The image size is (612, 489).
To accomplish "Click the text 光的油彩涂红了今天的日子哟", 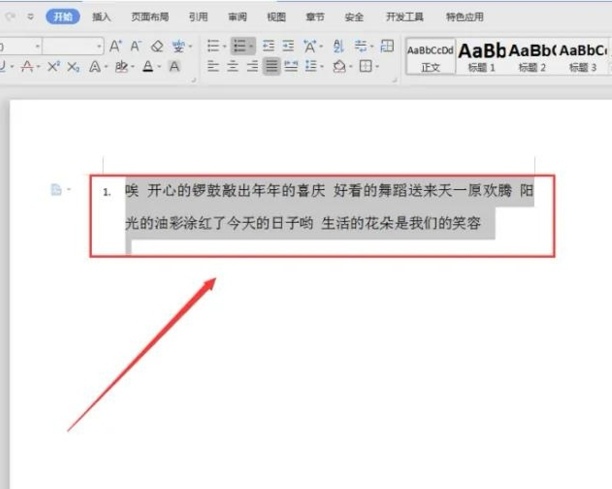I will [219, 223].
